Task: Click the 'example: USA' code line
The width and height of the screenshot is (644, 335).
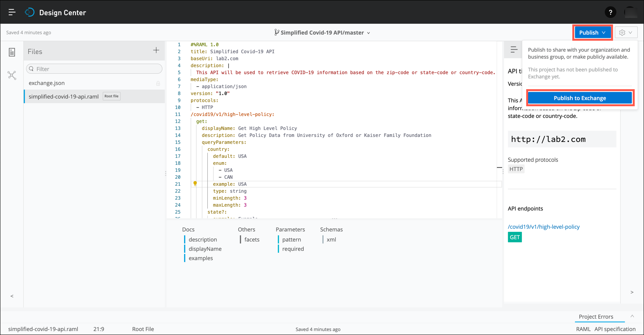Action: pos(230,184)
